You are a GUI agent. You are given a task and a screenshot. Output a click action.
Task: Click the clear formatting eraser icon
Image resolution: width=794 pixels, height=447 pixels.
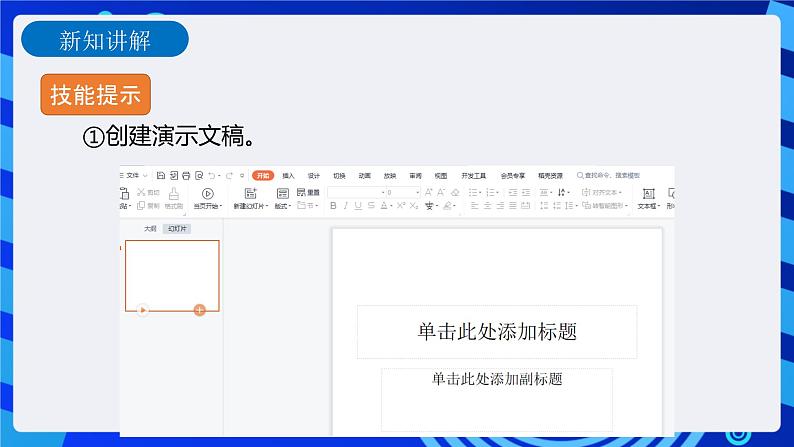pos(455,192)
